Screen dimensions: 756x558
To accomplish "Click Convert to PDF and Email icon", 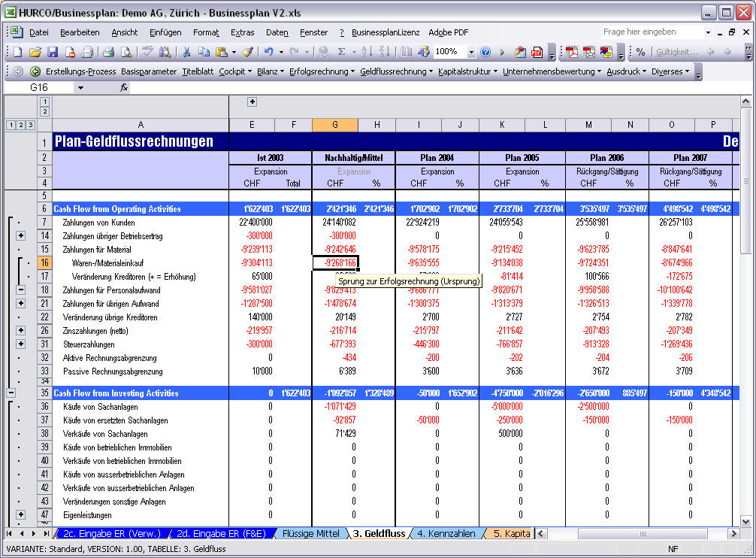I will [x=588, y=52].
